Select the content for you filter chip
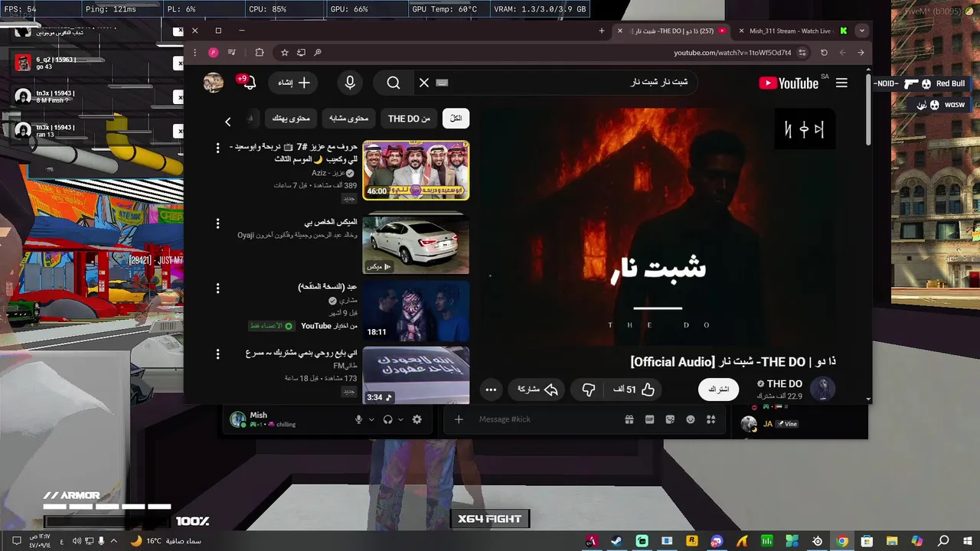Viewport: 980px width, 551px height. coord(291,119)
